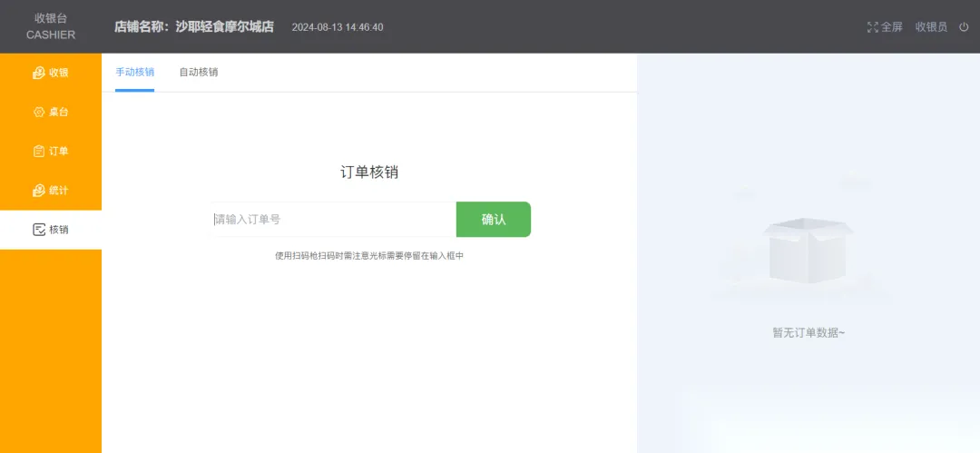Image resolution: width=980 pixels, height=453 pixels.
Task: Switch to the 手动核销 tab
Action: (x=134, y=72)
